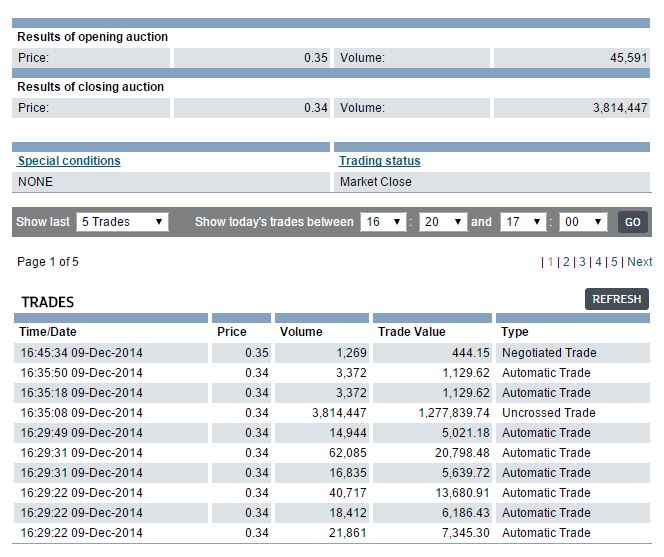Click the REFRESH button
The image size is (664, 557).
[616, 299]
